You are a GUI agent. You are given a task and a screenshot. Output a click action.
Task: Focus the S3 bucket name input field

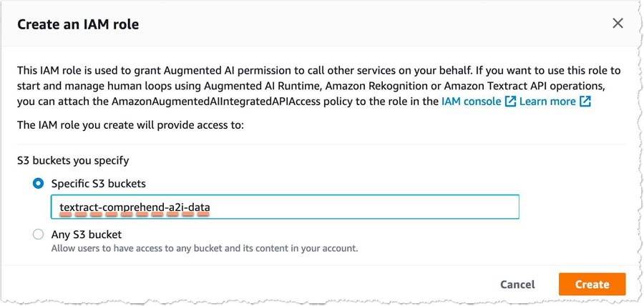(285, 207)
